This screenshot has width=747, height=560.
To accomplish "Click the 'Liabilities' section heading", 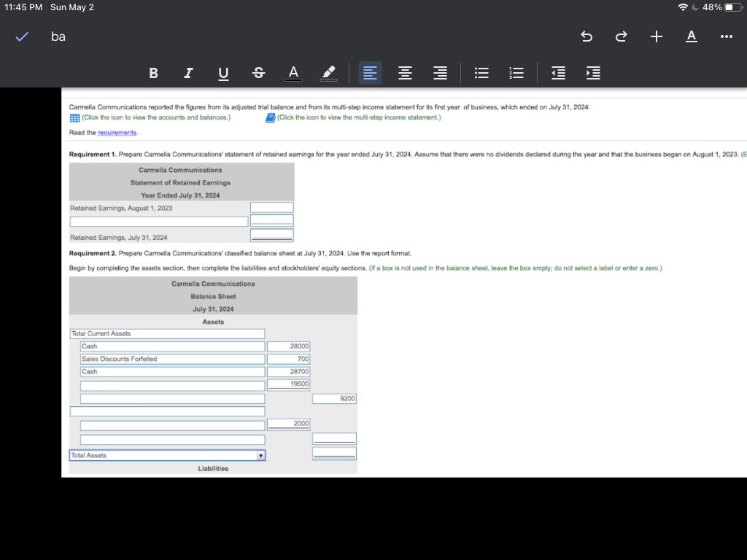I will [x=214, y=469].
